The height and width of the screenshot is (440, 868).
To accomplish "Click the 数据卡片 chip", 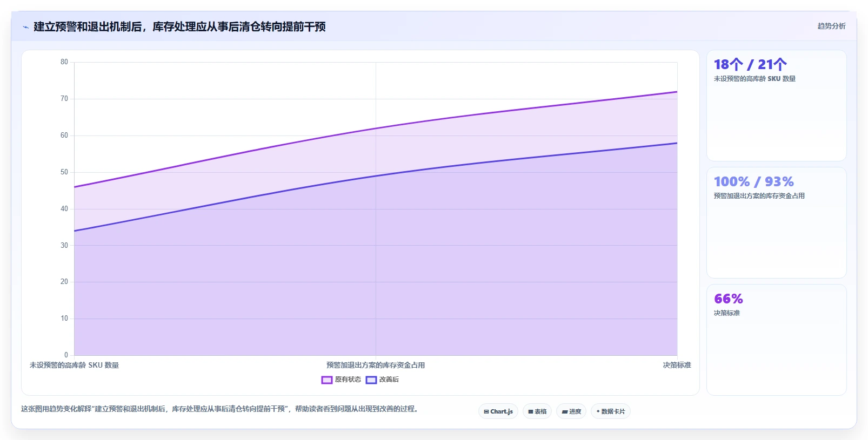I will 611,411.
